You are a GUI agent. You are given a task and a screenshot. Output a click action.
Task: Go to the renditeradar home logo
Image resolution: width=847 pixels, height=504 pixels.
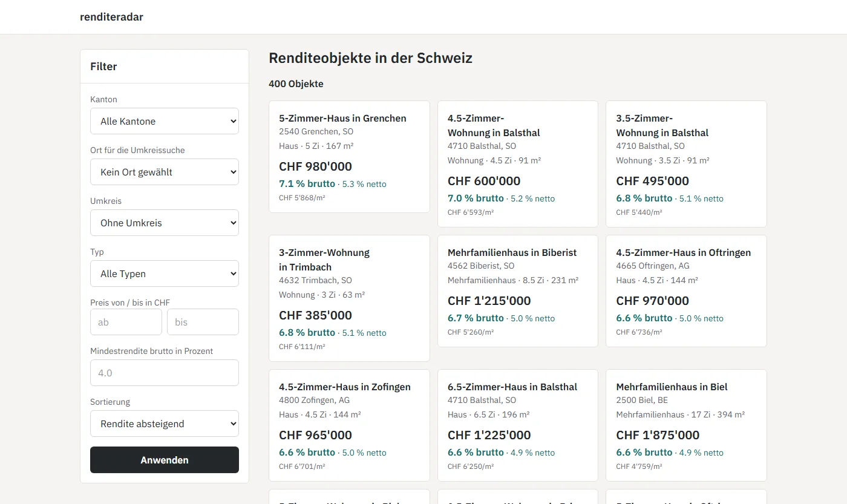pos(111,17)
